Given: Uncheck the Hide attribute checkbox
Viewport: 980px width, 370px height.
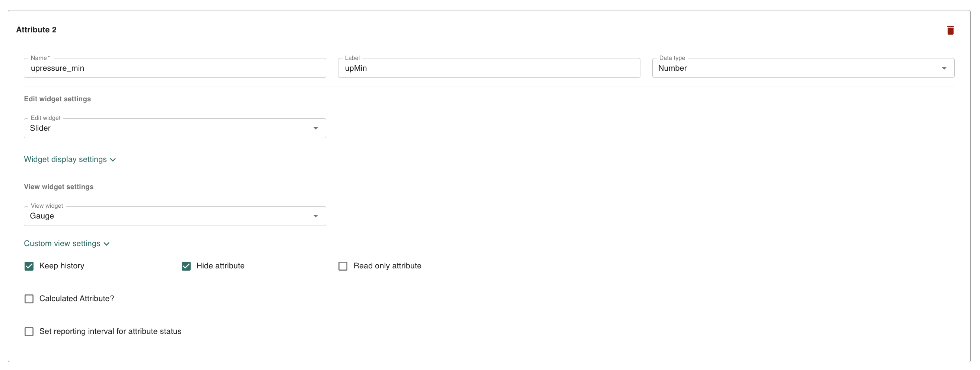Looking at the screenshot, I should [x=186, y=266].
